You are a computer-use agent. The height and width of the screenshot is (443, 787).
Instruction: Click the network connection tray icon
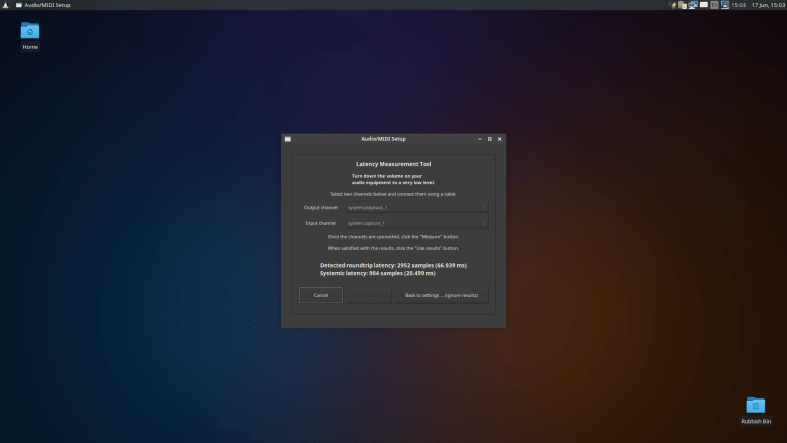point(693,5)
